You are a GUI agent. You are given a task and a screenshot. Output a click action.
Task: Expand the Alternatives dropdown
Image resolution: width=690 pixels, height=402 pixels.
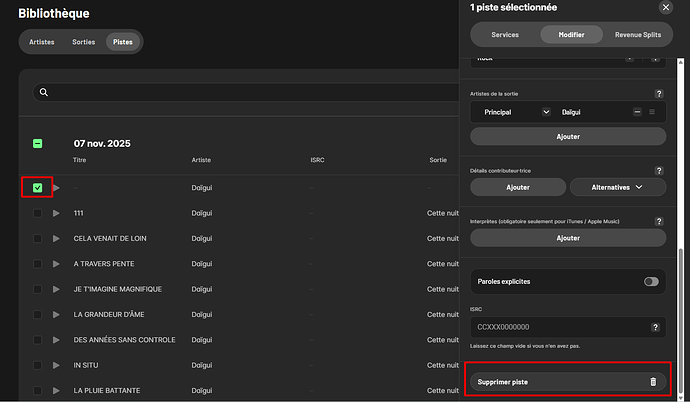(617, 187)
